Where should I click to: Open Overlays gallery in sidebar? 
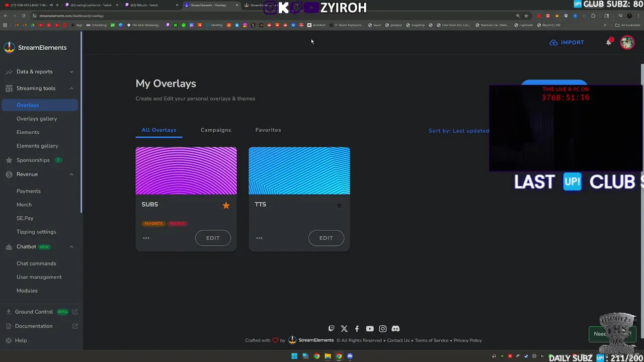[x=37, y=119]
